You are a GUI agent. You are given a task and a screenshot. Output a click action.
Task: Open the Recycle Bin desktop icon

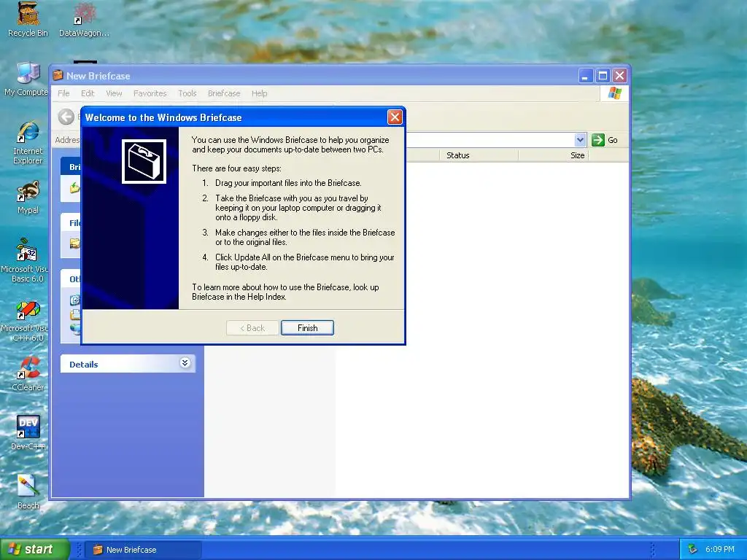(x=28, y=20)
